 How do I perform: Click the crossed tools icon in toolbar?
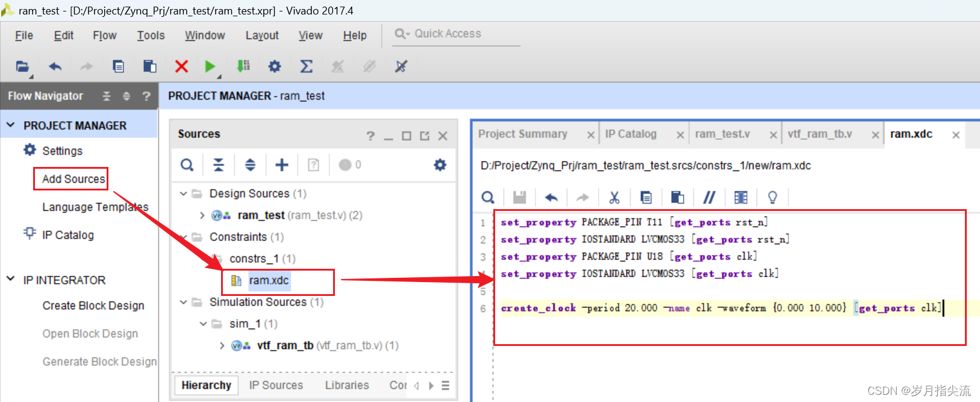tap(401, 66)
